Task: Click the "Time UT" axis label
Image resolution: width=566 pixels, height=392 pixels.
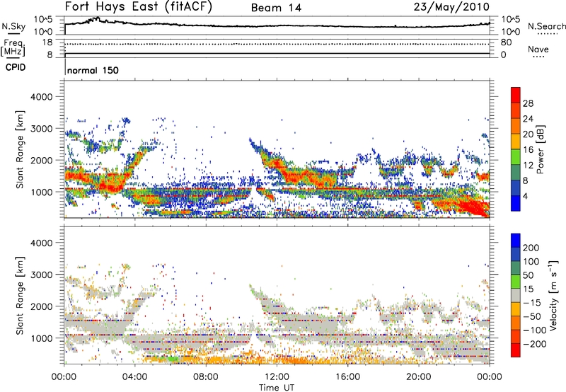Action: tap(277, 388)
